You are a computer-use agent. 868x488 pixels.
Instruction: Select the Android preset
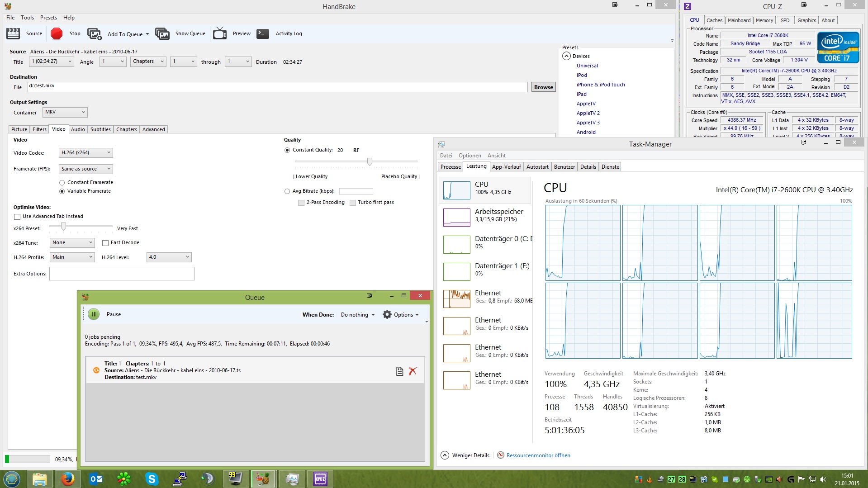[586, 132]
